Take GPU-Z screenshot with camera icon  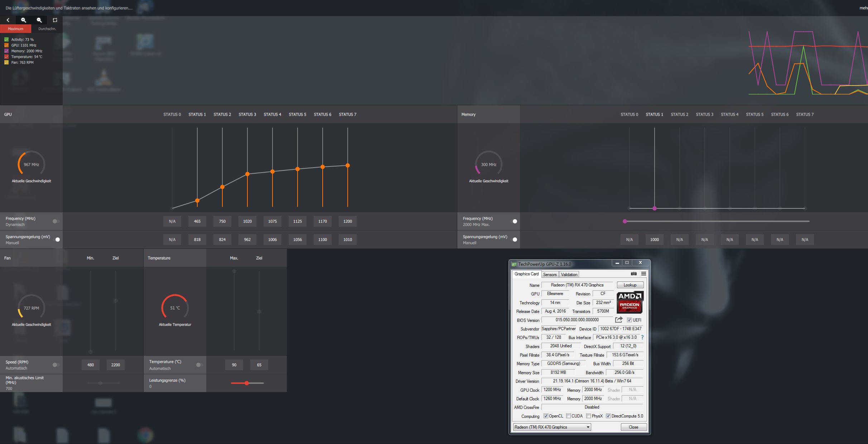tap(633, 274)
